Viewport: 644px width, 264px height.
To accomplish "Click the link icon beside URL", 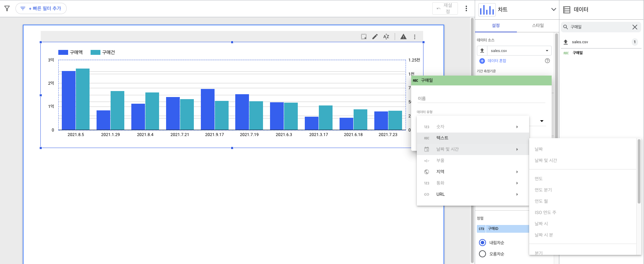I will (427, 194).
